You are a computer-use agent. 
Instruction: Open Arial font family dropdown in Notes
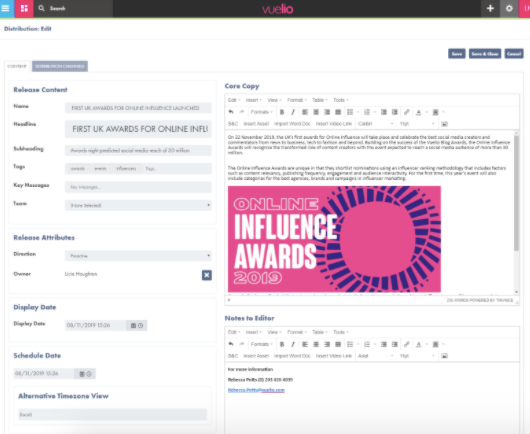tap(376, 356)
